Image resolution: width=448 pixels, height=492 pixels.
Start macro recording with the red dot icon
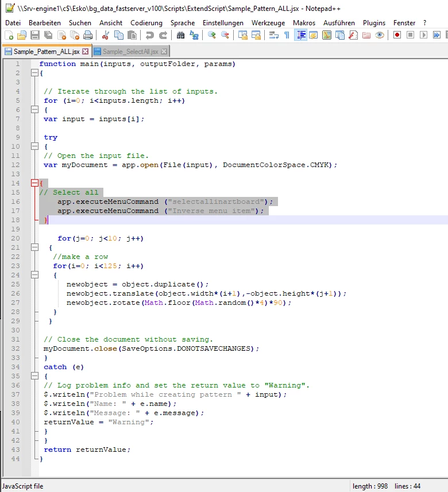point(397,35)
